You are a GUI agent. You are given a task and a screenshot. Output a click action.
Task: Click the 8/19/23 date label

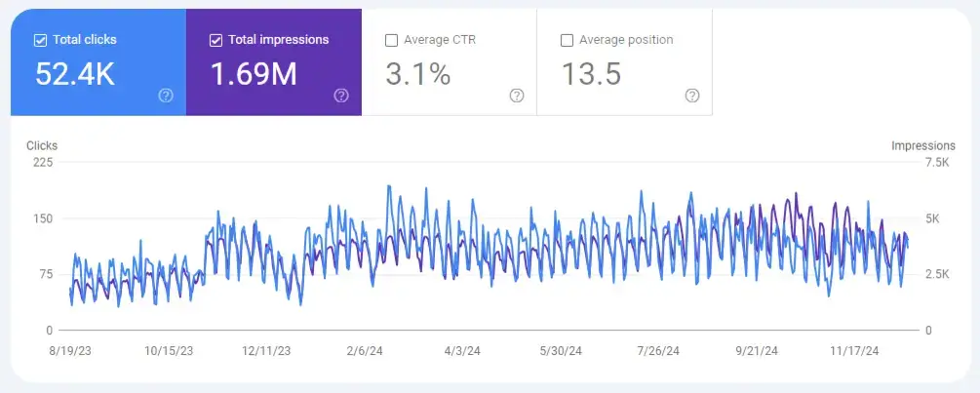point(70,351)
